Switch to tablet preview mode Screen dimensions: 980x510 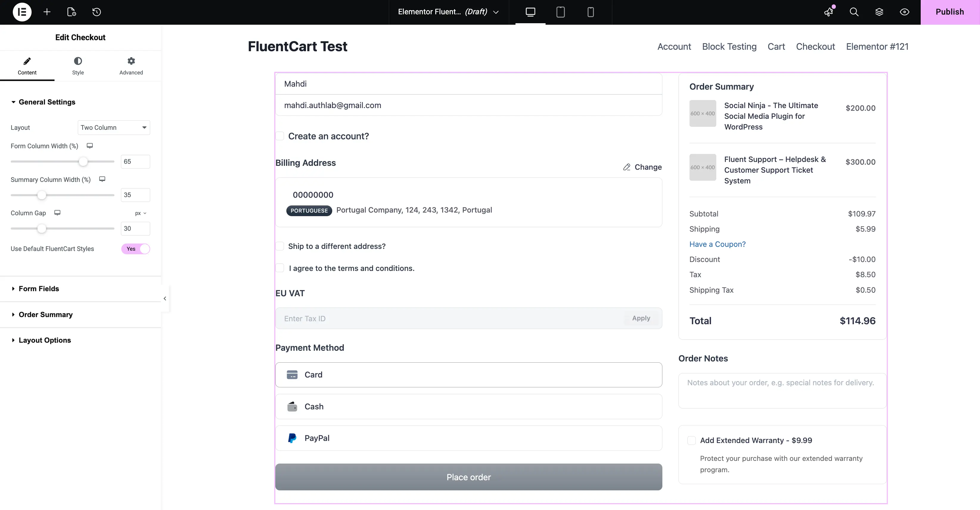click(x=560, y=12)
